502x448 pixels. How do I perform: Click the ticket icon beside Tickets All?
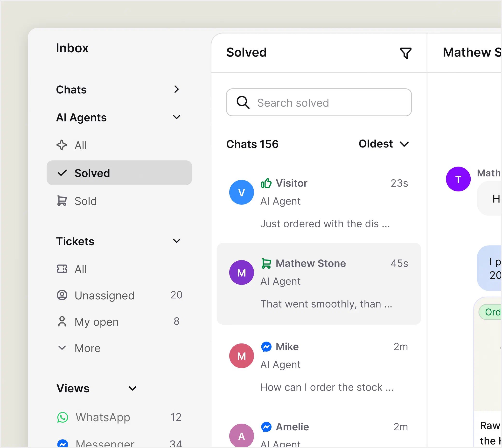click(x=62, y=269)
